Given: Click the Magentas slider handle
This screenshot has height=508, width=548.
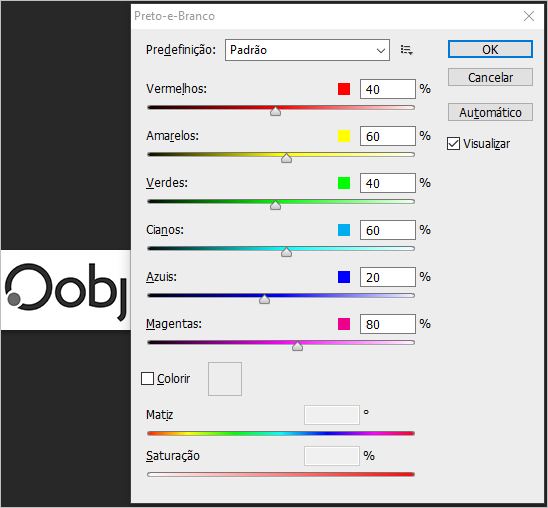Looking at the screenshot, I should 297,347.
